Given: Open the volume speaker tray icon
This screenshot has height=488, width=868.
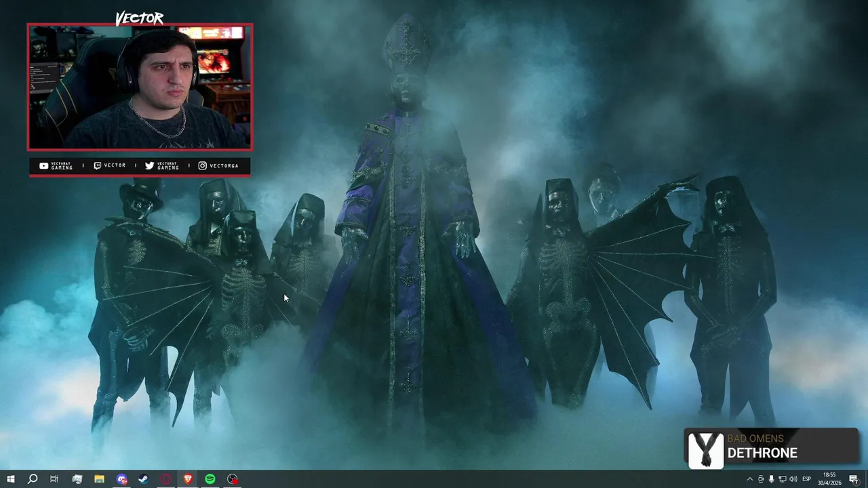Looking at the screenshot, I should click(x=793, y=479).
